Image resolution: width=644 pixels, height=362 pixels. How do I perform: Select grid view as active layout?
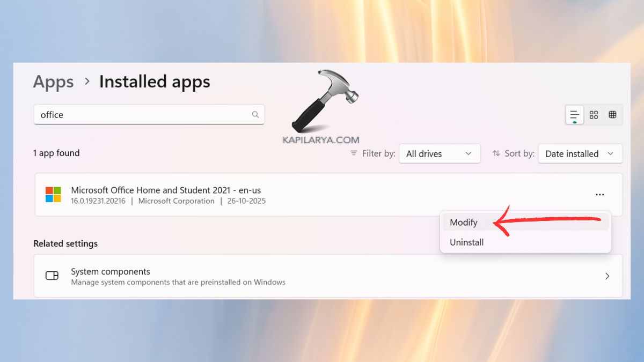tap(594, 114)
